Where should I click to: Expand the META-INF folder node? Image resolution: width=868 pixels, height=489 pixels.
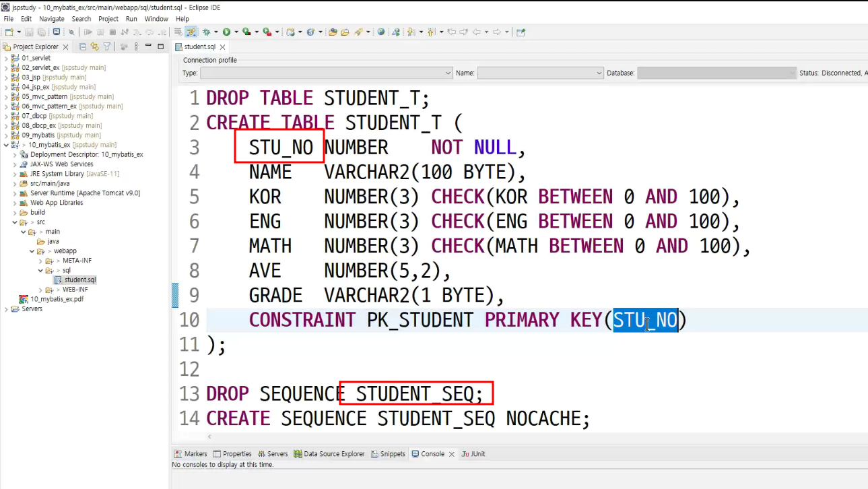pyautogui.click(x=40, y=261)
